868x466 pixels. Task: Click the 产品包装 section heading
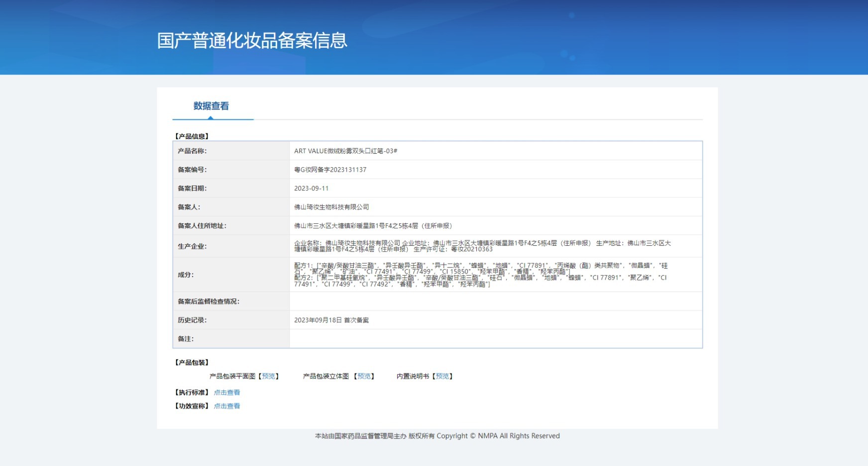(x=192, y=363)
